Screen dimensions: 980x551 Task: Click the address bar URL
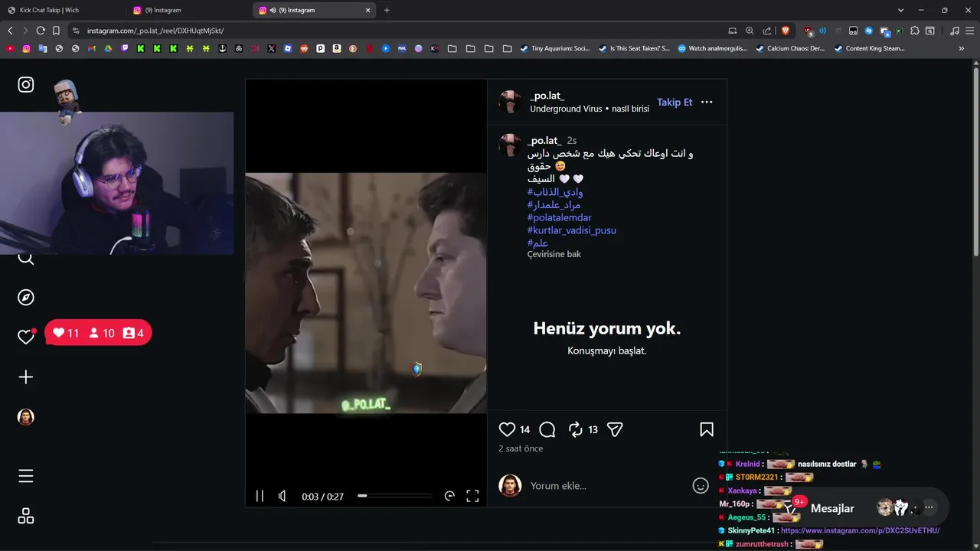pos(155,31)
